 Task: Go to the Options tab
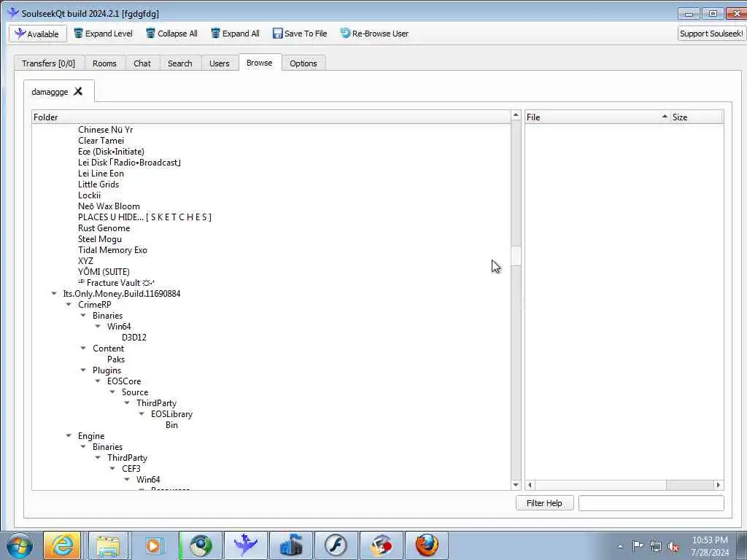[303, 63]
